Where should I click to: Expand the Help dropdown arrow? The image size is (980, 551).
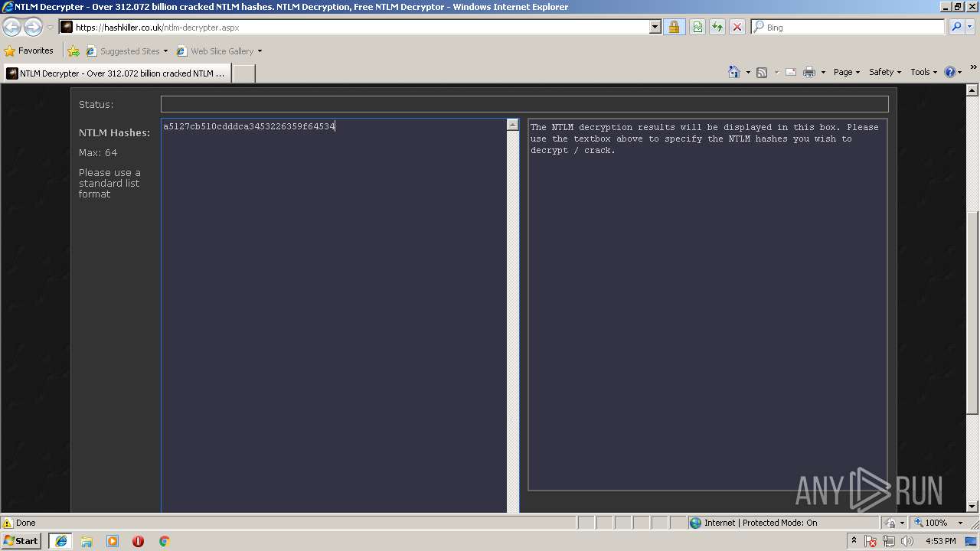click(x=960, y=73)
